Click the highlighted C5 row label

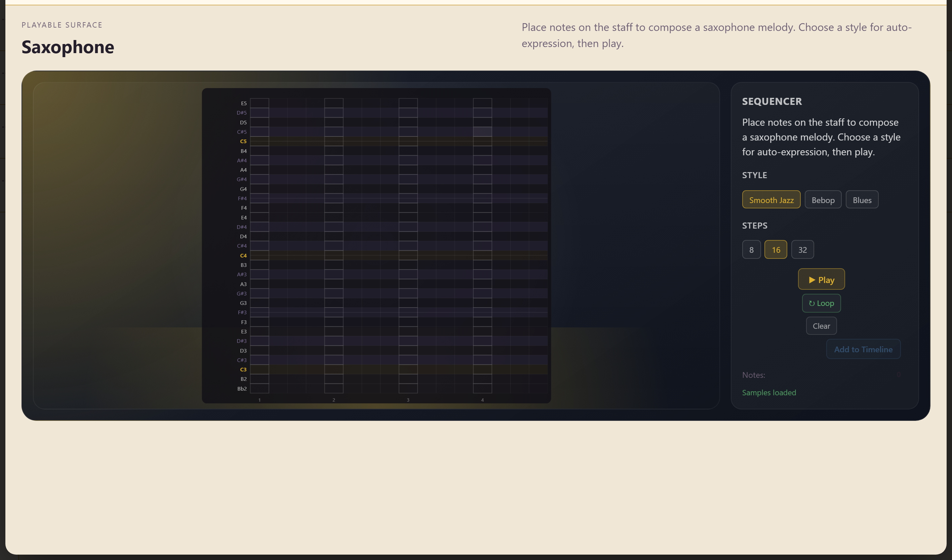243,141
